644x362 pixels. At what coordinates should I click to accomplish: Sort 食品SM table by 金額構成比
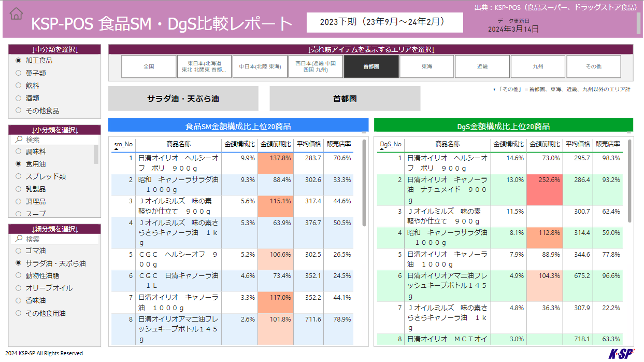coord(239,144)
